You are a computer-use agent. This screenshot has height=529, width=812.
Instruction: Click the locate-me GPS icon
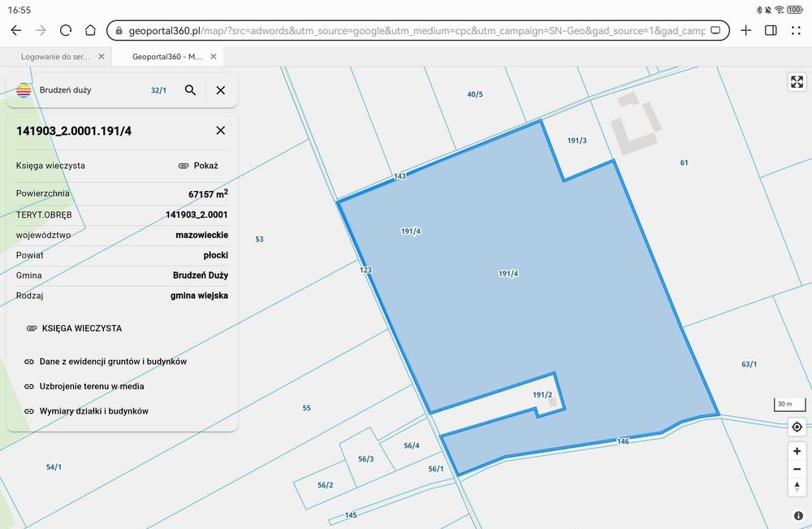tap(797, 427)
